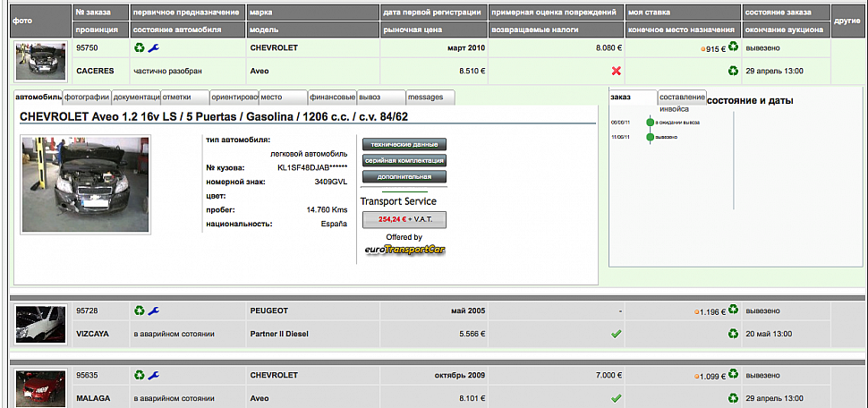Click the 'дополнительная' button
This screenshot has height=408, width=868.
coord(404,176)
